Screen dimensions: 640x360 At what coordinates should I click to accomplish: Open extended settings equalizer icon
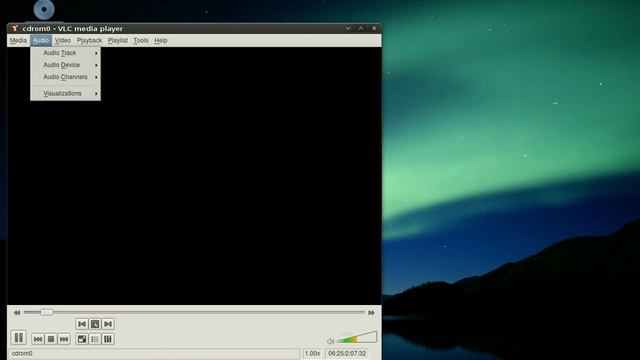pos(108,339)
